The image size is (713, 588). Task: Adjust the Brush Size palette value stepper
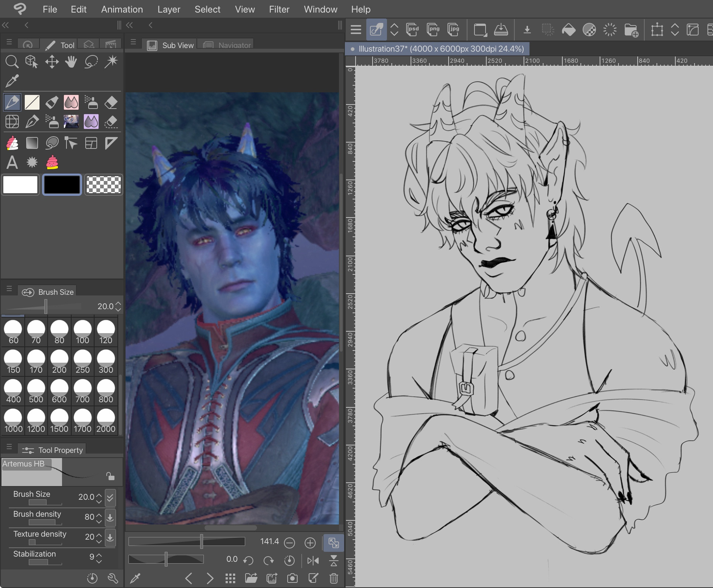click(x=118, y=306)
